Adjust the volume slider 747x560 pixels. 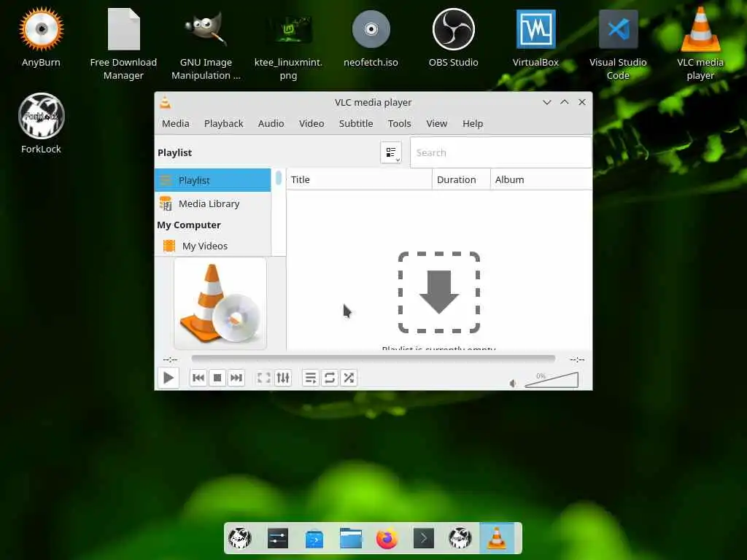coord(551,380)
